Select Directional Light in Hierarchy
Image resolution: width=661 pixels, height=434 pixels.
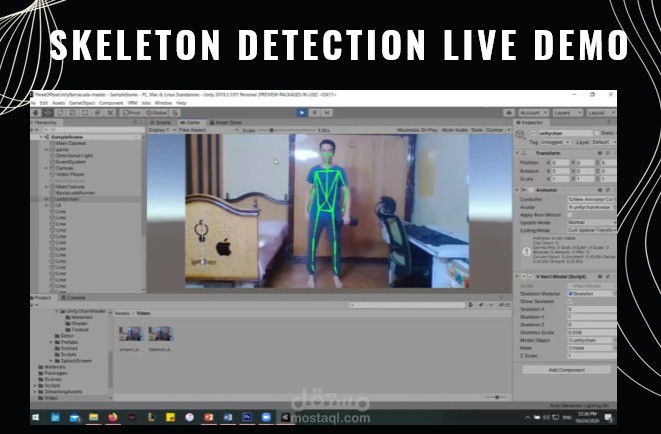(x=74, y=155)
